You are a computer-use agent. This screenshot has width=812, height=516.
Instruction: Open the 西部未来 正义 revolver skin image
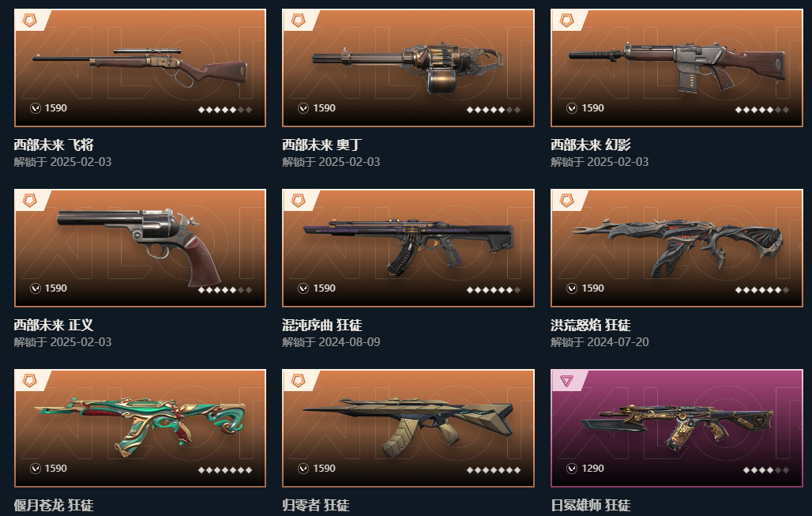point(141,247)
